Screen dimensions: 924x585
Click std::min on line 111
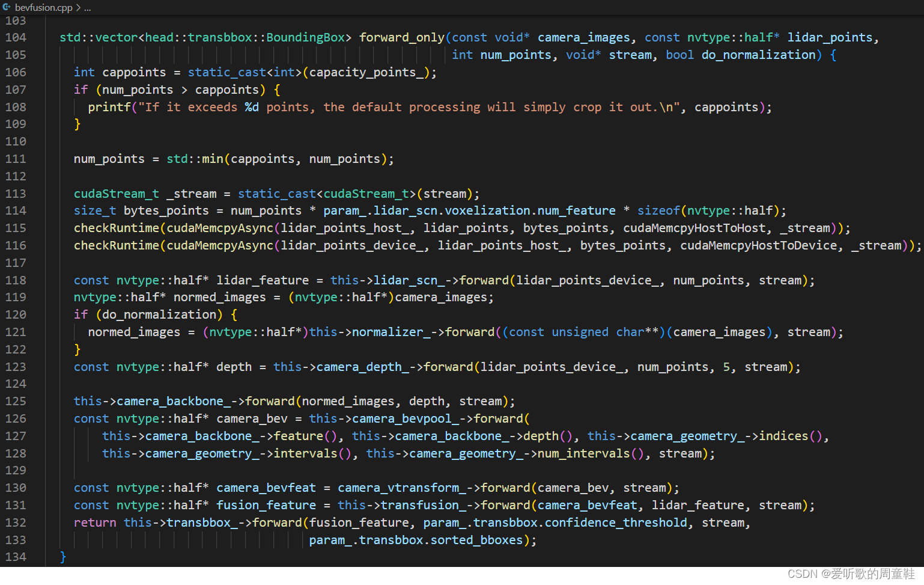(195, 159)
